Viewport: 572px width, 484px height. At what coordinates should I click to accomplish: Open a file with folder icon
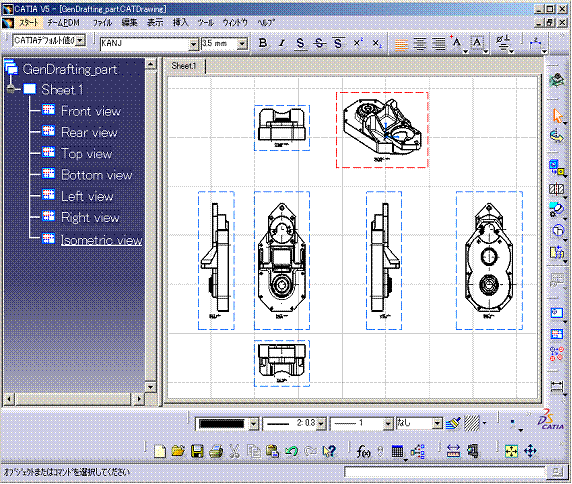(178, 452)
